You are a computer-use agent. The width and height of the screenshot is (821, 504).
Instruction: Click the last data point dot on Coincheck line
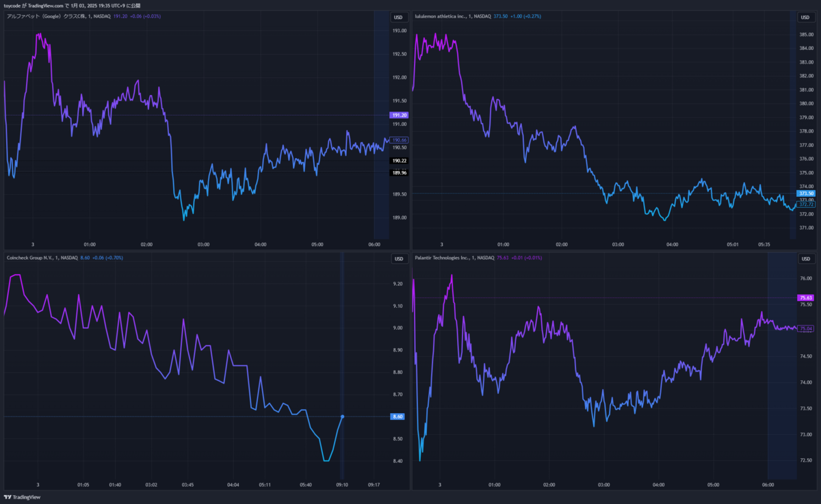(342, 416)
